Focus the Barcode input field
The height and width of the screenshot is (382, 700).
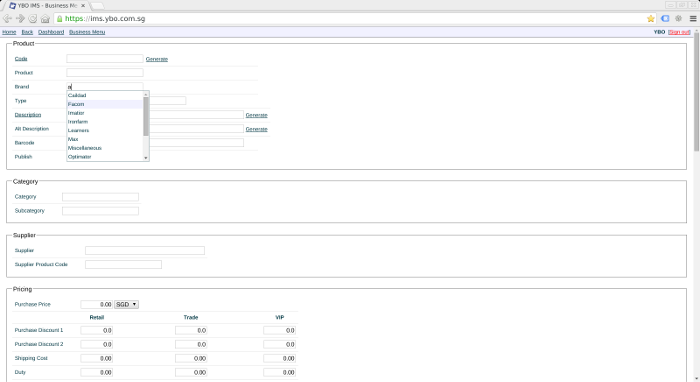(196, 143)
